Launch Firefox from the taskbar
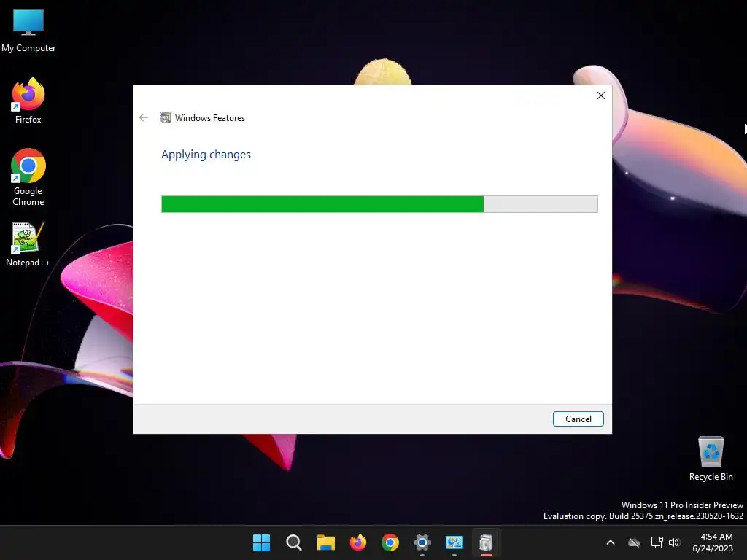Screen dimensions: 747x560 pos(357,542)
